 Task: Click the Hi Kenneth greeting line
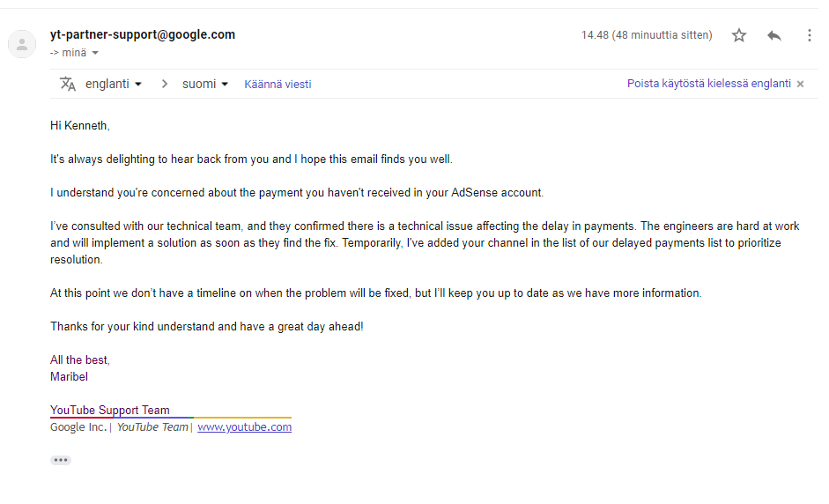[x=80, y=126]
